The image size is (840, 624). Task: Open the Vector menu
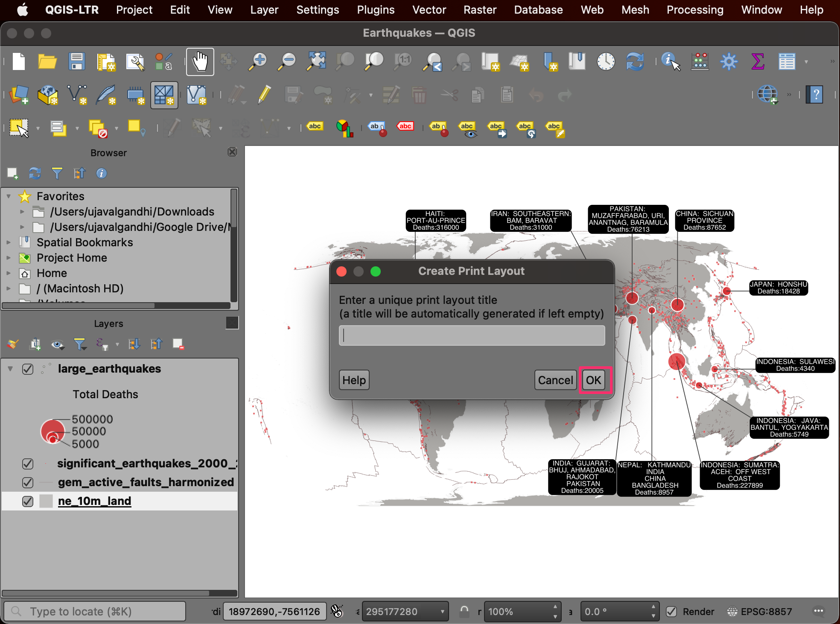pos(429,10)
